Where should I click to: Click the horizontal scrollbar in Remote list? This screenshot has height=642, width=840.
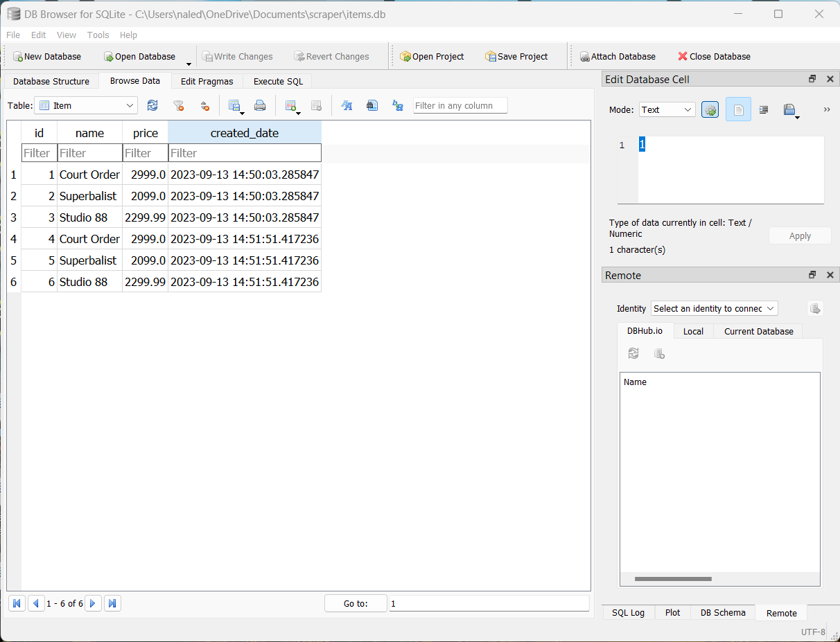[x=673, y=579]
